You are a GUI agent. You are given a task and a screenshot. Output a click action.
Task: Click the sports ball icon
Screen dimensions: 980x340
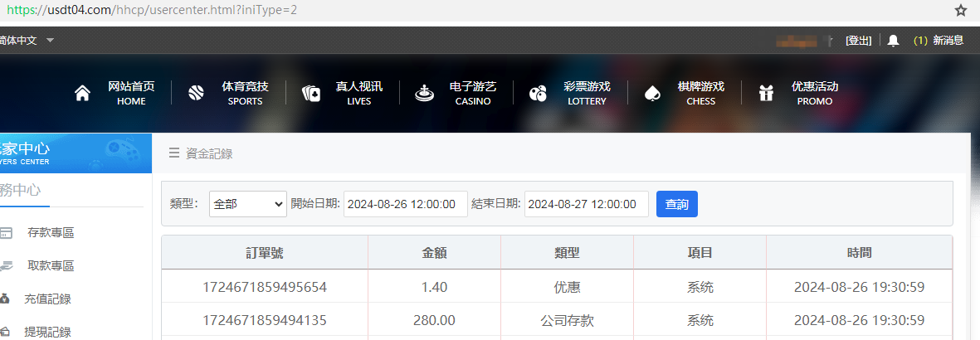click(196, 93)
